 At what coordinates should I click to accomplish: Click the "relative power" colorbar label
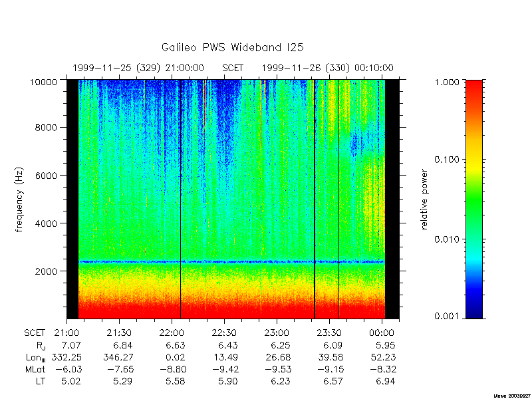[424, 199]
